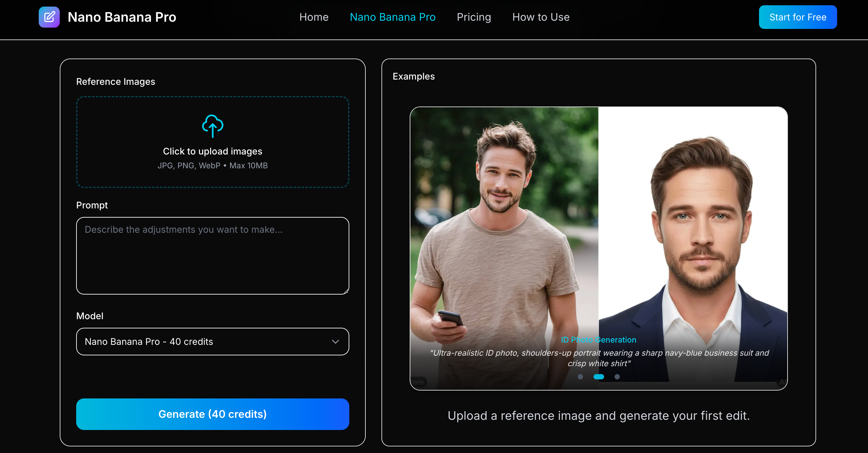868x453 pixels.
Task: Click the chevron on the model picker
Action: (x=336, y=341)
